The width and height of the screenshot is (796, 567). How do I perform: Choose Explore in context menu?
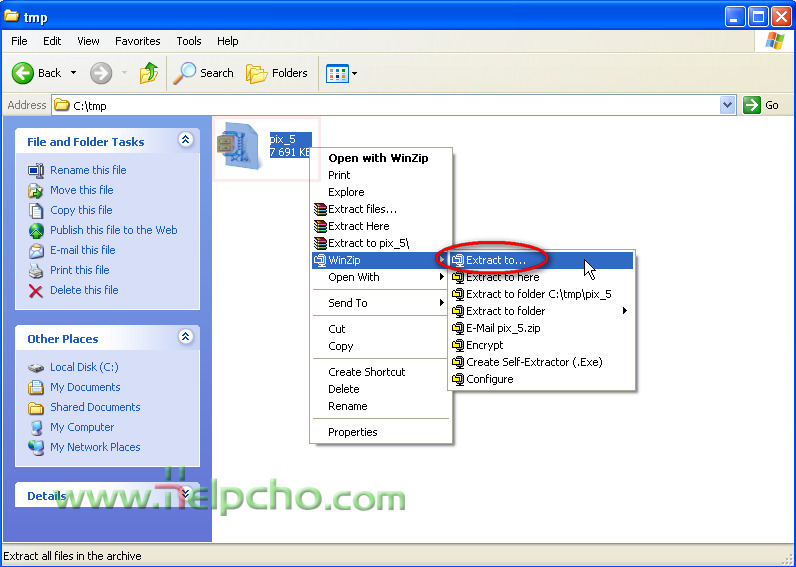(381, 192)
